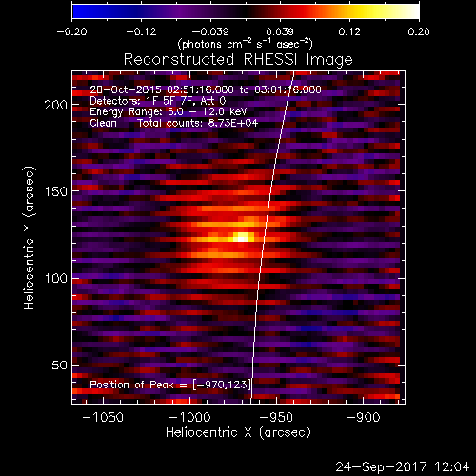Click the -1000 tick label on X axis

(189, 417)
